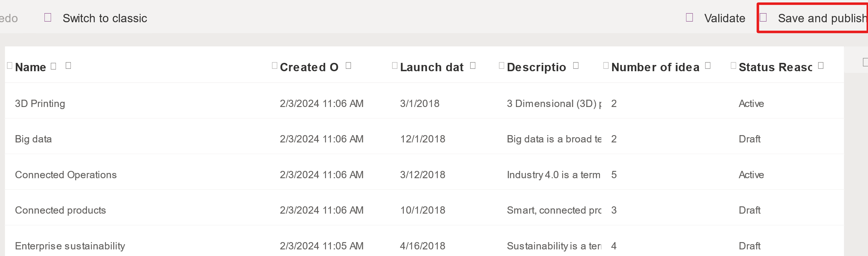Select the Big data row name

[x=33, y=139]
